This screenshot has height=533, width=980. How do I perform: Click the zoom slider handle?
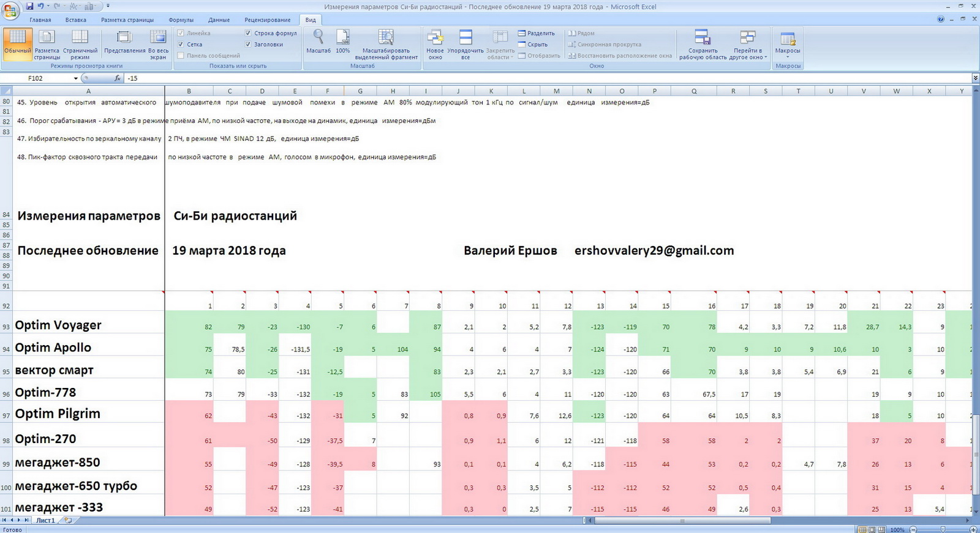[x=943, y=529]
